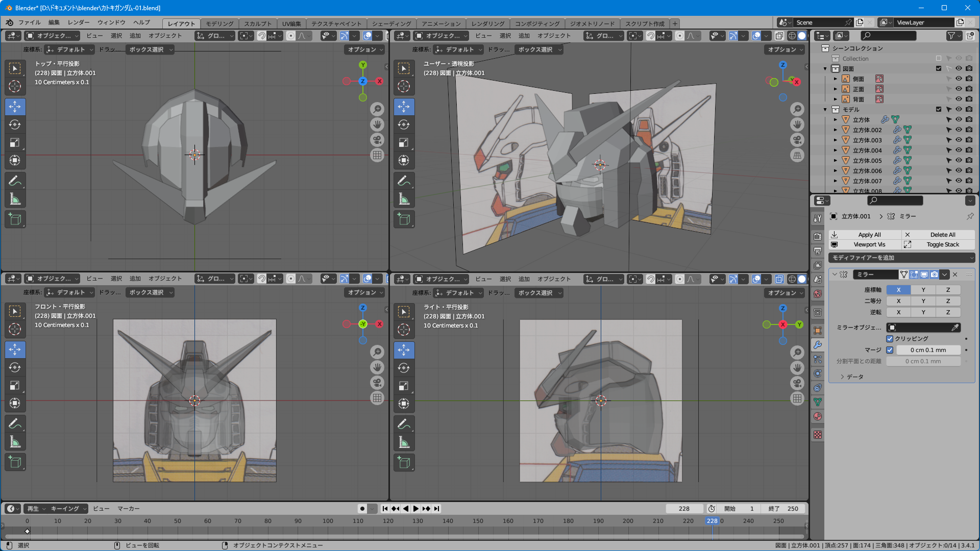Open the Add Modifier dropdown
The height and width of the screenshot is (551, 980).
point(901,258)
